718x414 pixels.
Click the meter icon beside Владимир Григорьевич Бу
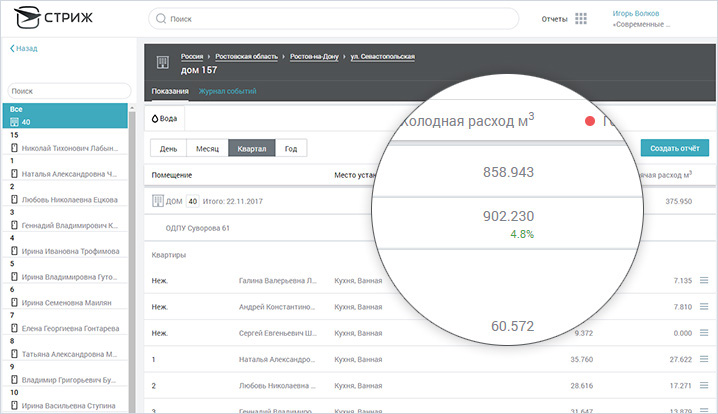(14, 380)
